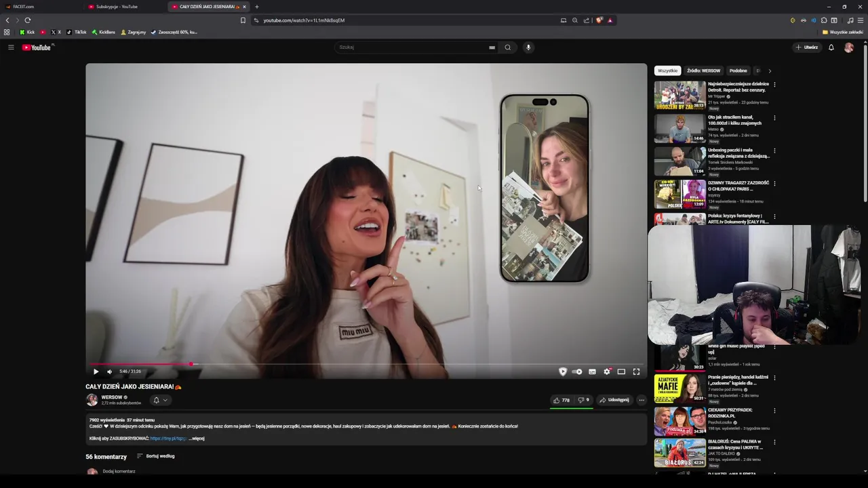
Task: Select the Źródło: WERSOW filter chip
Action: click(x=703, y=70)
